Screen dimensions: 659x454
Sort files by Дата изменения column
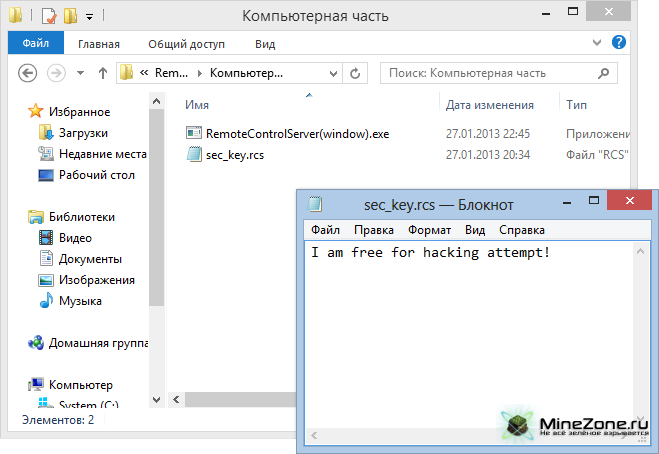[488, 105]
